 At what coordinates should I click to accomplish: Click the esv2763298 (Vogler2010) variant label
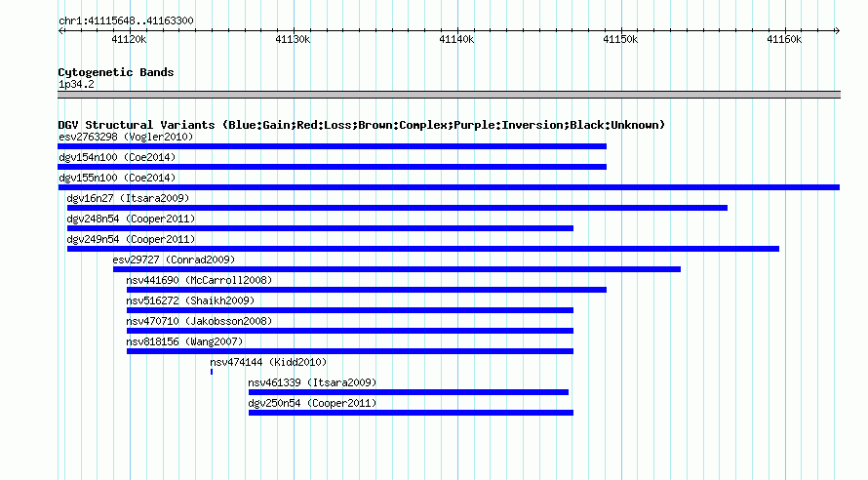126,137
